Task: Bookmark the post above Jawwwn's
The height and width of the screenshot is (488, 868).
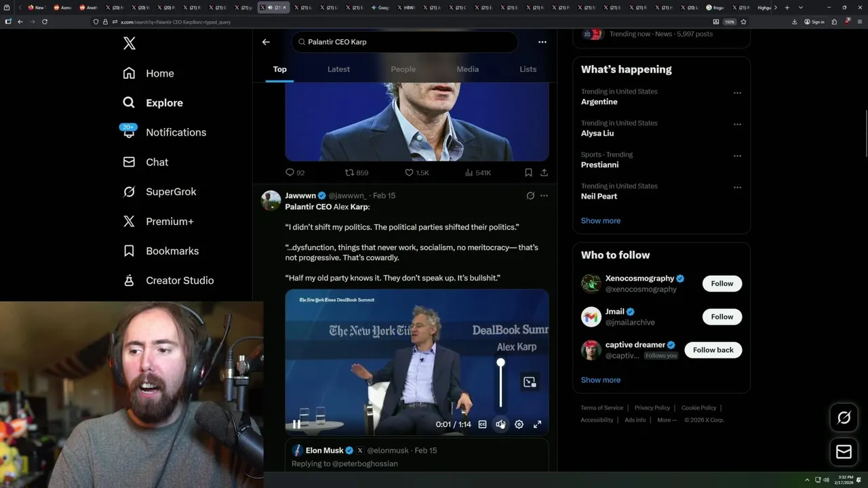Action: pyautogui.click(x=528, y=173)
